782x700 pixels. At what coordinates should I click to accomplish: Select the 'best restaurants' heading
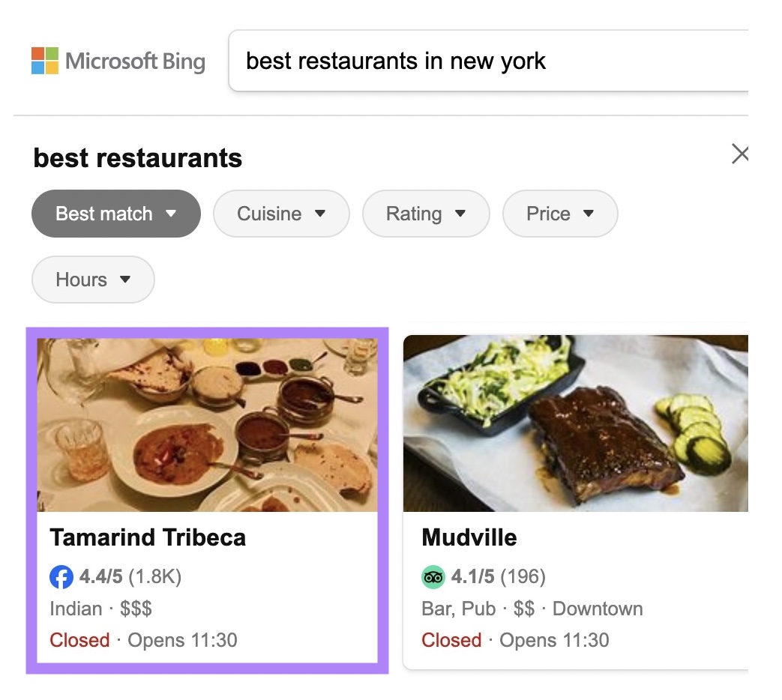tap(137, 157)
